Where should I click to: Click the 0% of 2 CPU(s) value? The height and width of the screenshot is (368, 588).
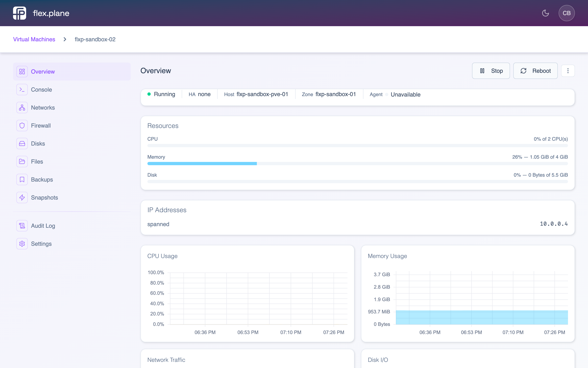(x=551, y=139)
